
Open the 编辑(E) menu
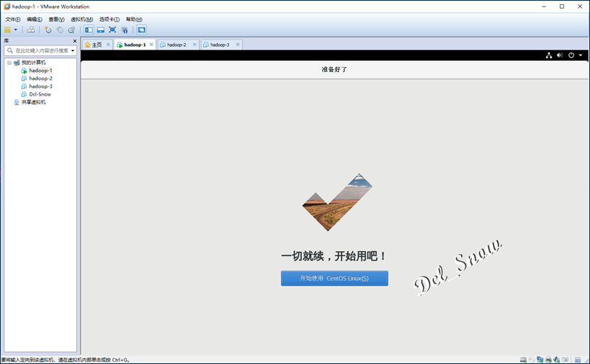pyautogui.click(x=35, y=19)
